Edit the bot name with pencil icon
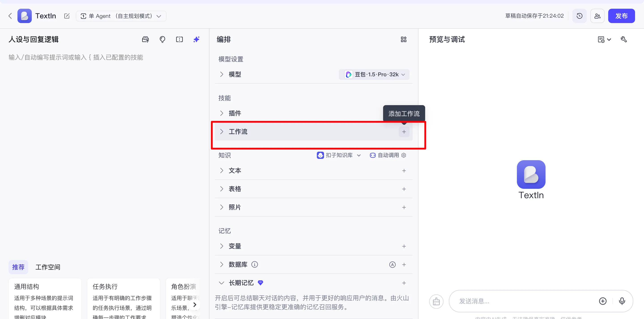Screen dimensions: 644x319 point(67,16)
